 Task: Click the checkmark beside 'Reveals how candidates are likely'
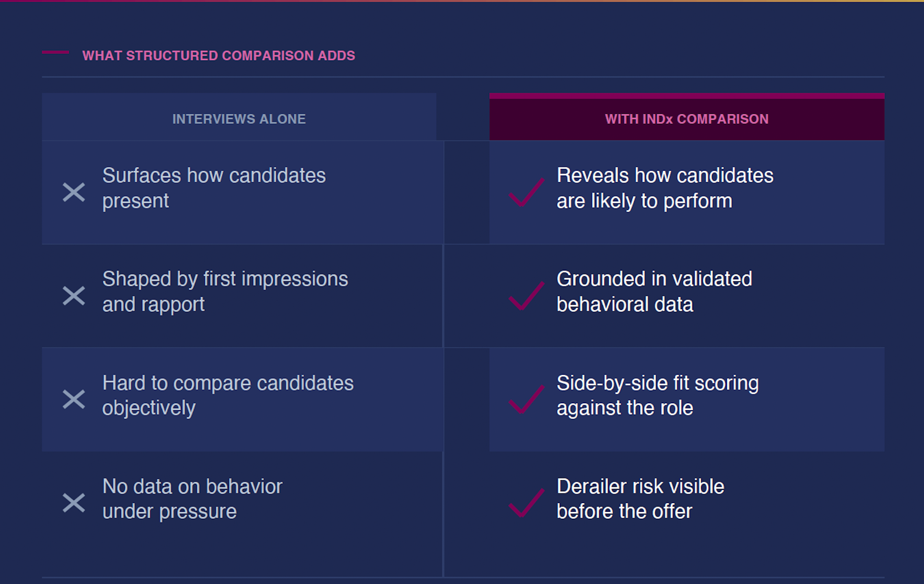(x=526, y=192)
